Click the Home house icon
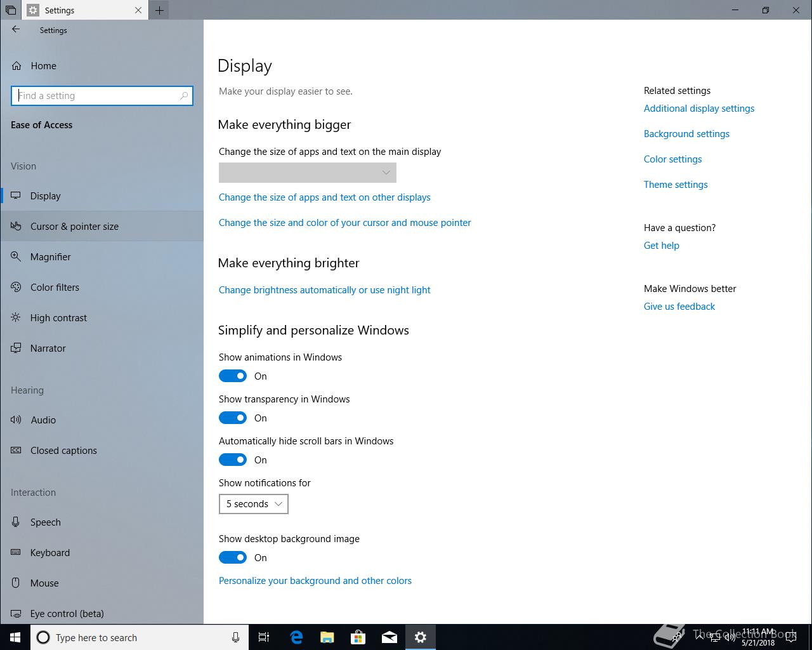The image size is (812, 650). [17, 65]
